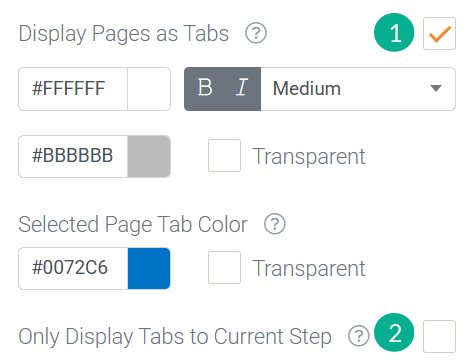
Task: Click the Transparent label under Selected Page Tab Color
Action: (309, 268)
